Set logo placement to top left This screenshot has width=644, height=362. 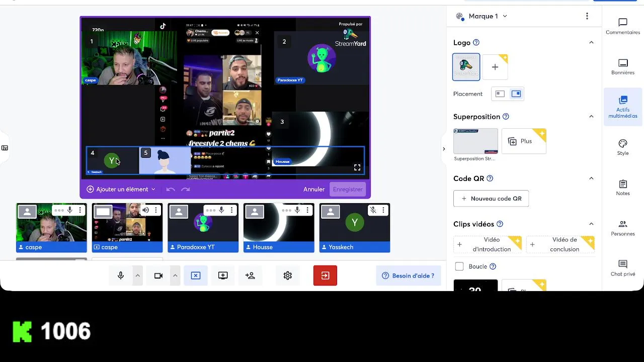pyautogui.click(x=500, y=94)
